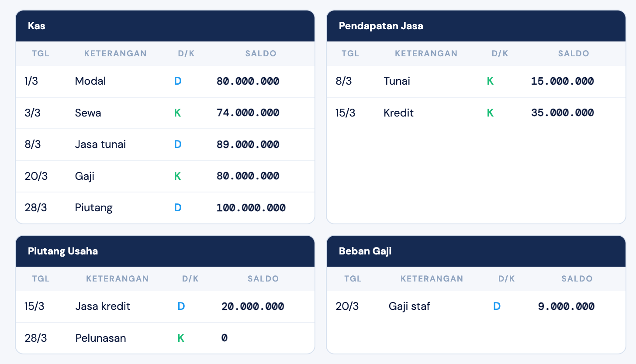The height and width of the screenshot is (364, 636).
Task: Select the Jasa kredit receivable entry
Action: (103, 306)
